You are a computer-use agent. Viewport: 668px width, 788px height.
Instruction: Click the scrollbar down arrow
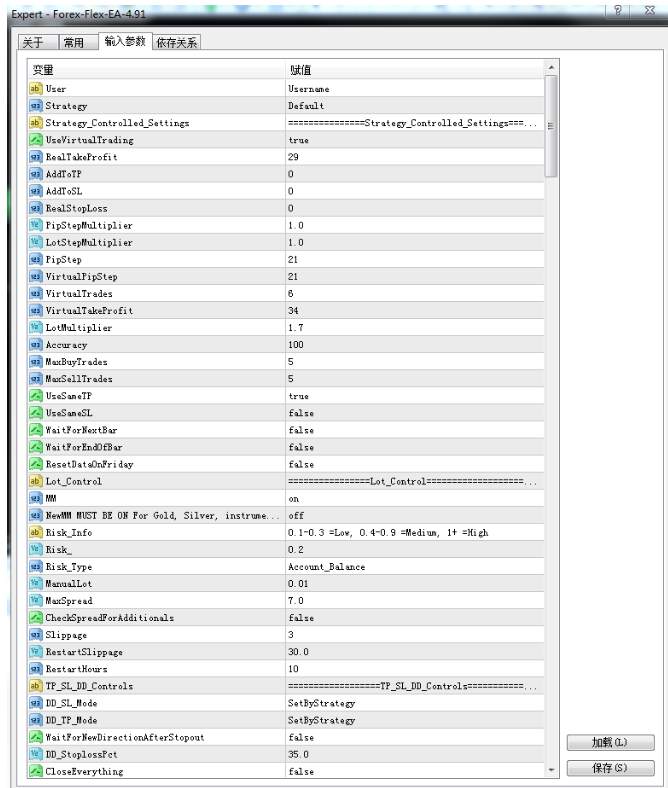coord(551,770)
